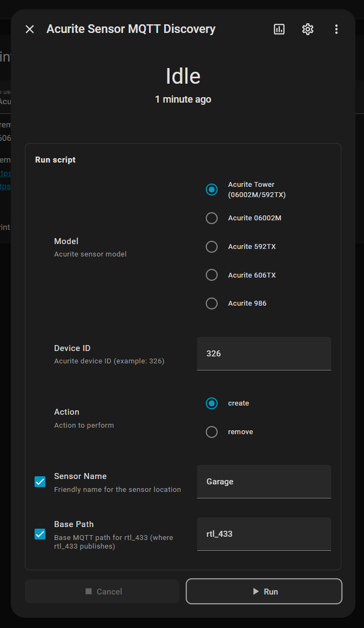
Task: Pick the Acurite 606TX model option
Action: 212,275
